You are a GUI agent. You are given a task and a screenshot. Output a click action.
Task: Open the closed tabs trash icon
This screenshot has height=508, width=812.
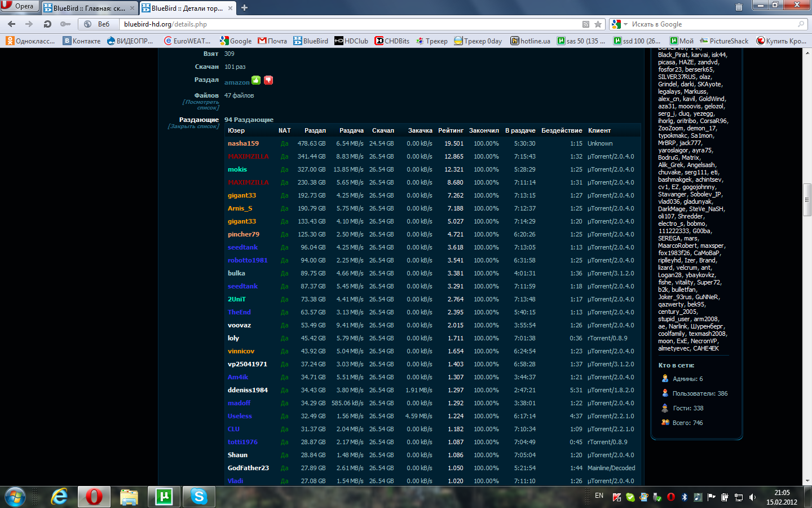click(739, 7)
